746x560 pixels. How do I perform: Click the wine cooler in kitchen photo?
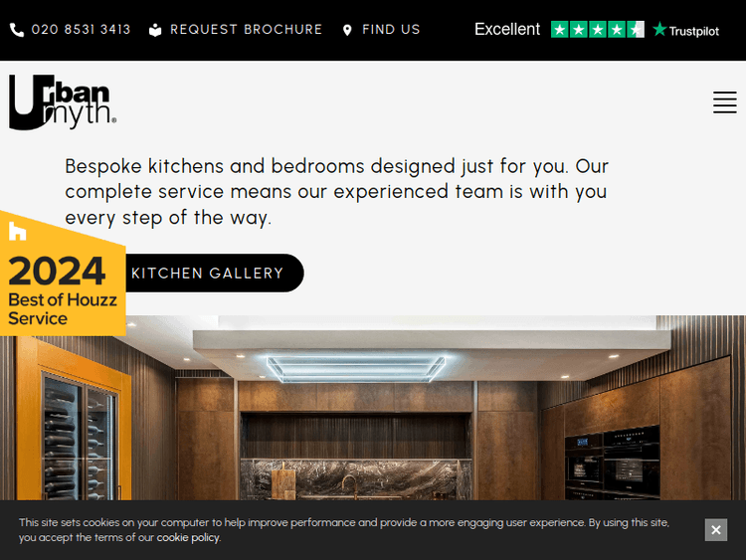pos(79,436)
